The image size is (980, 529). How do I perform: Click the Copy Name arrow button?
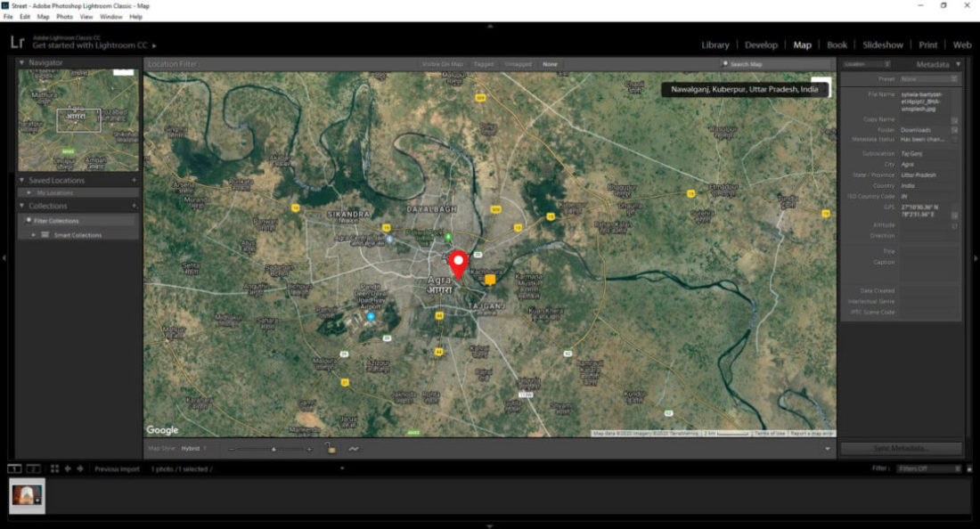[954, 120]
